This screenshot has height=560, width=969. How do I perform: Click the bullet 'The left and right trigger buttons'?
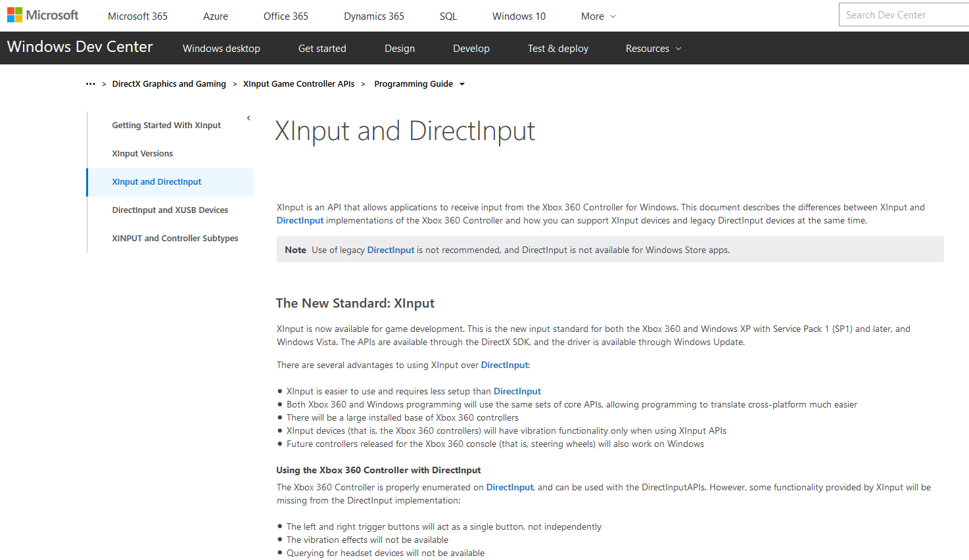[x=444, y=527]
